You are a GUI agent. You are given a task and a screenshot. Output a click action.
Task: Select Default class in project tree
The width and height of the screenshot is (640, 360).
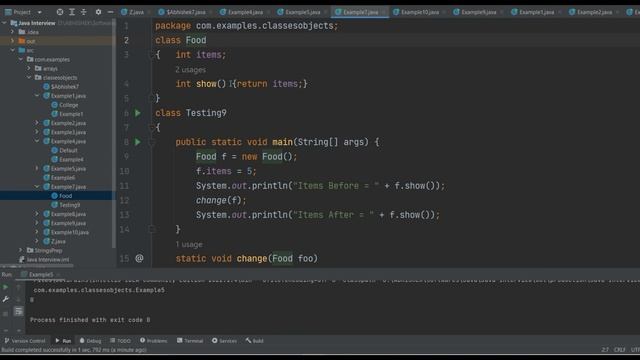click(x=68, y=150)
